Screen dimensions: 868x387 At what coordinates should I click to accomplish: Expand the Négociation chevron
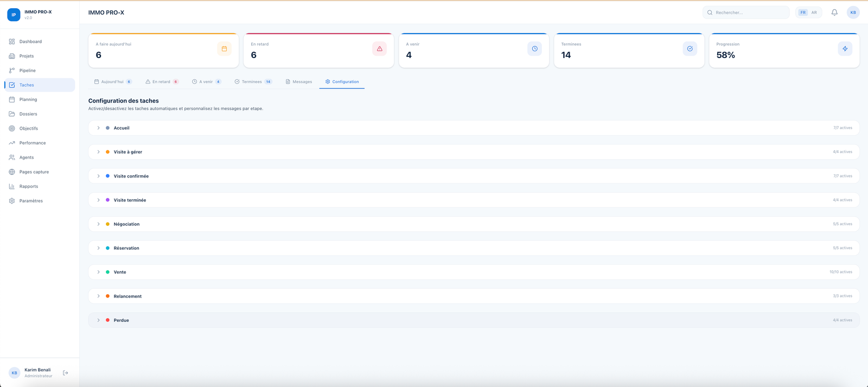click(x=98, y=224)
